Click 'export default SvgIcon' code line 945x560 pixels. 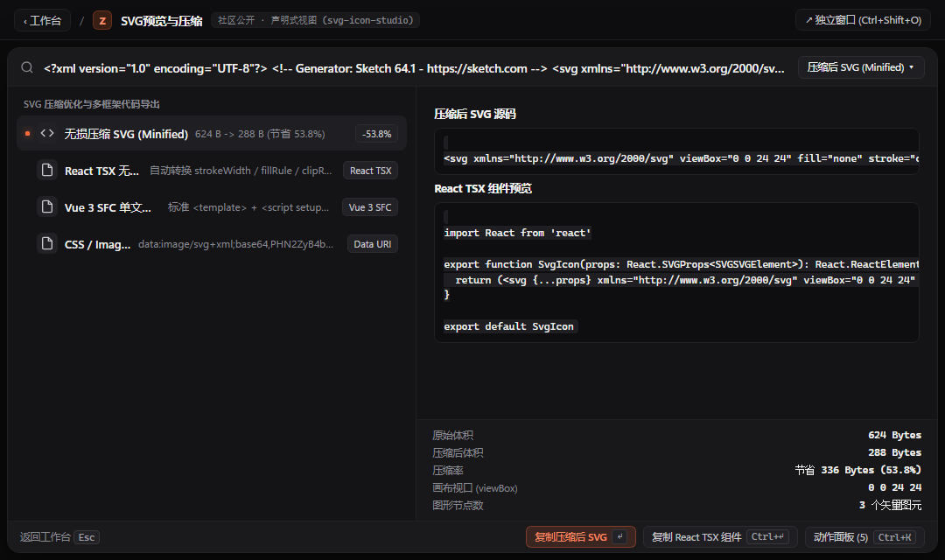pyautogui.click(x=510, y=326)
